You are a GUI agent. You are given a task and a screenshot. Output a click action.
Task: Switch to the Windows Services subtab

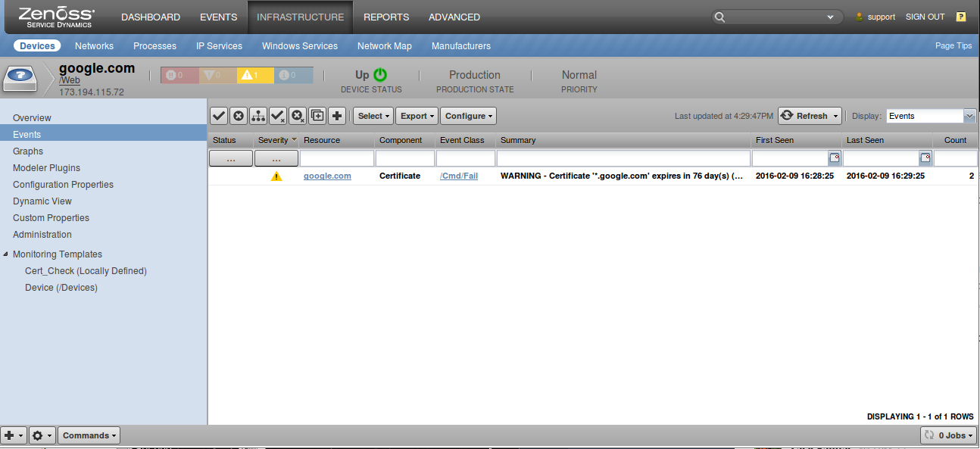(x=300, y=46)
